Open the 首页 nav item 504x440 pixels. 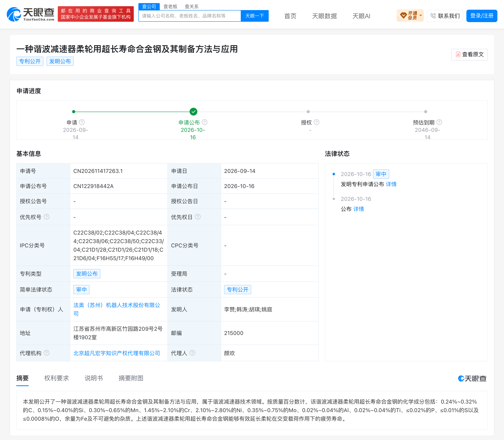[x=290, y=16]
